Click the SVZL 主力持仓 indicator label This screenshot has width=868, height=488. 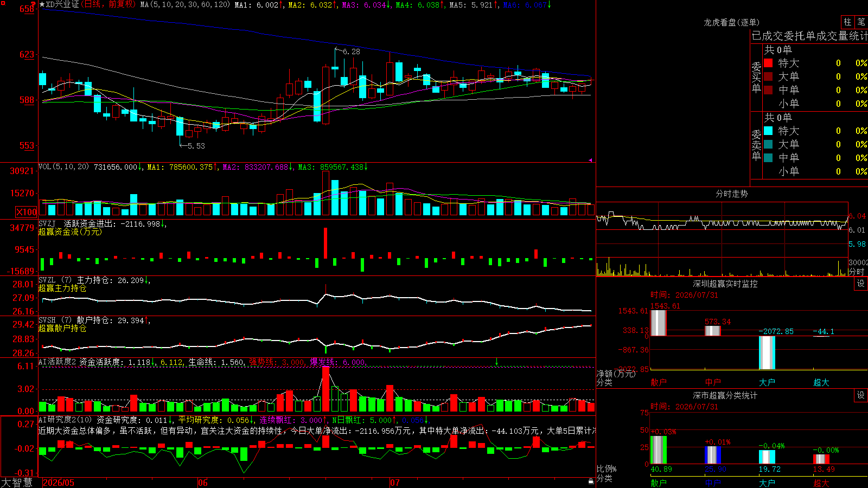click(76, 280)
